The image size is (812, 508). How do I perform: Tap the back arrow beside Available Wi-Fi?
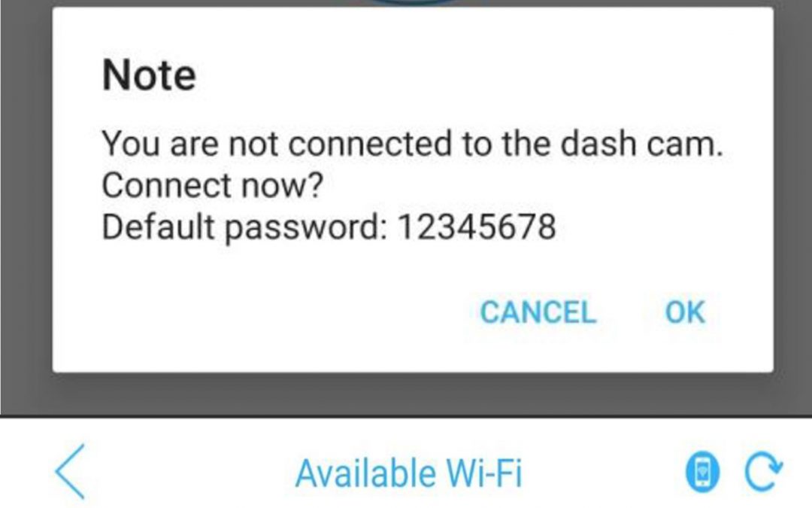click(x=70, y=471)
